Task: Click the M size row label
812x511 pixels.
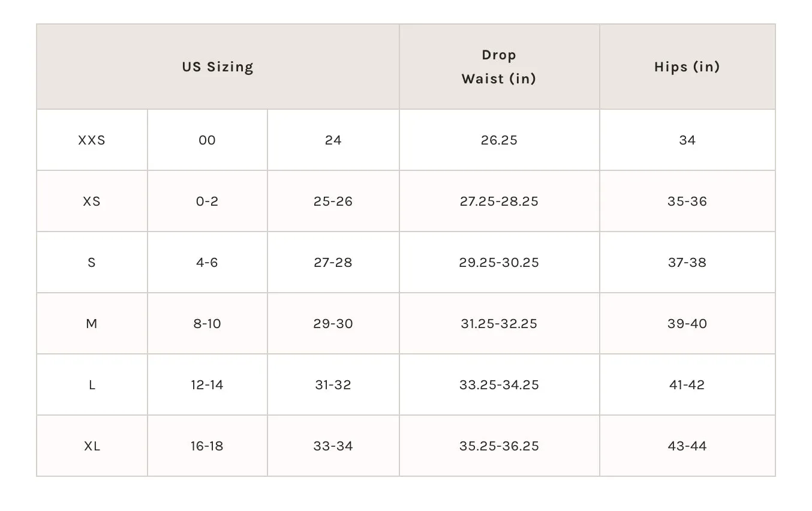Action: click(x=92, y=324)
